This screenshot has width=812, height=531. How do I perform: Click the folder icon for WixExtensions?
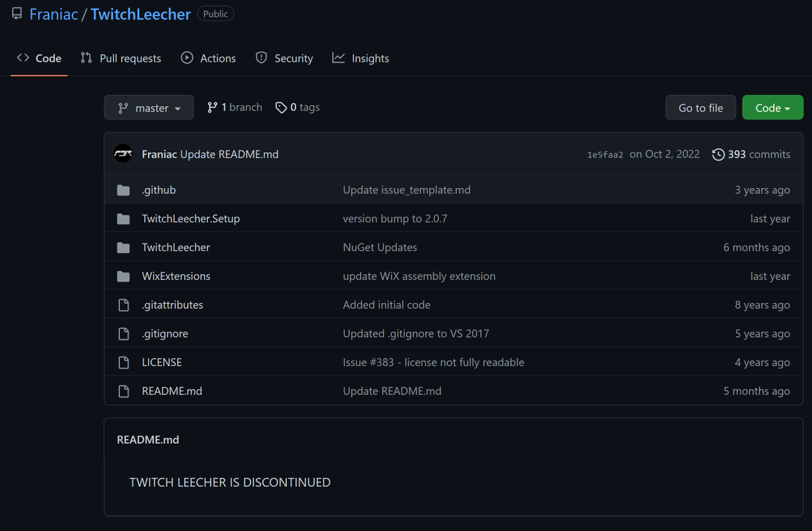[123, 276]
